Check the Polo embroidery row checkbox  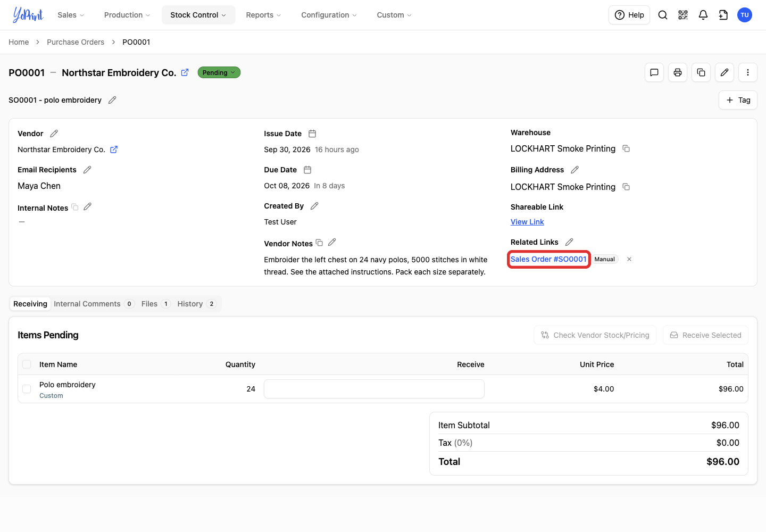coord(27,389)
